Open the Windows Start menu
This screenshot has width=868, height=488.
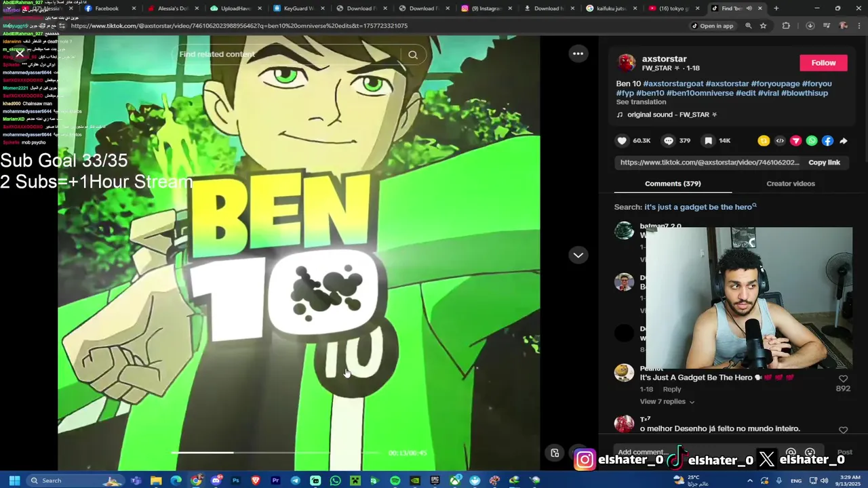tap(14, 481)
